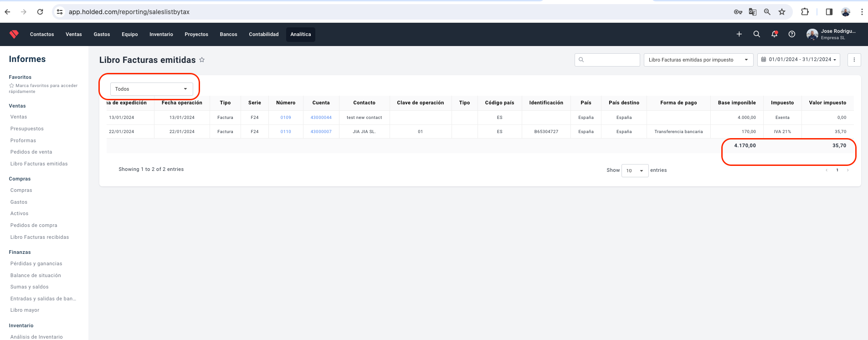This screenshot has width=868, height=340.
Task: Open the Contabilidad menu
Action: tap(264, 34)
